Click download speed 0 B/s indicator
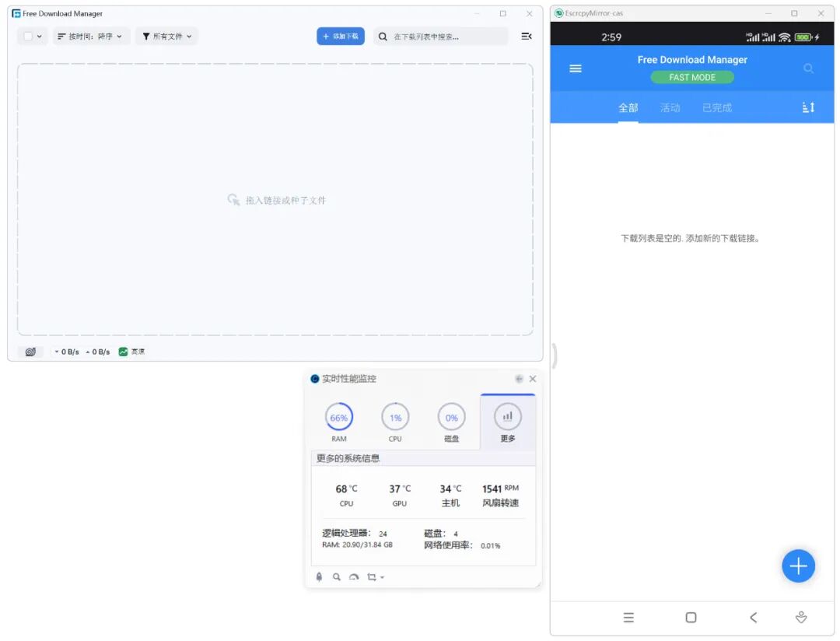Screen dimensions: 840x641 click(66, 352)
